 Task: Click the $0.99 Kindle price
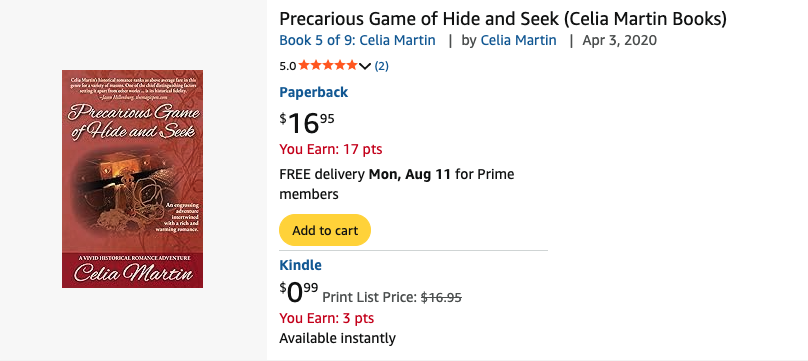click(x=299, y=293)
